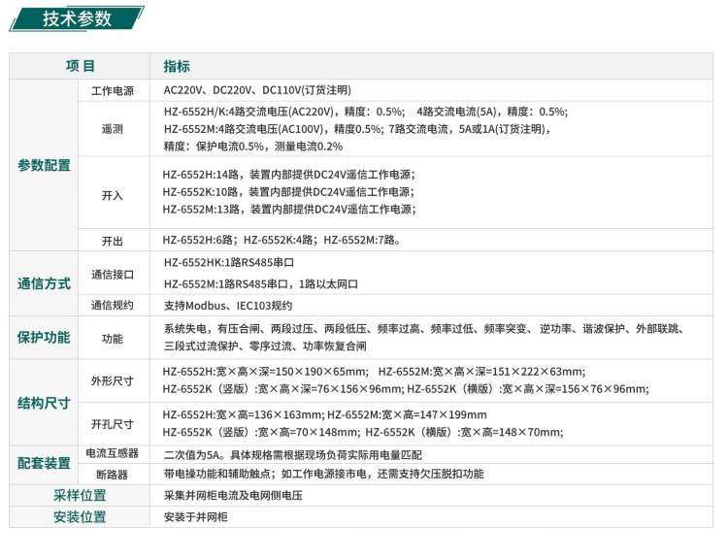
Task: Select the AC220V、DC220V、DC110V power value
Action: tap(257, 90)
